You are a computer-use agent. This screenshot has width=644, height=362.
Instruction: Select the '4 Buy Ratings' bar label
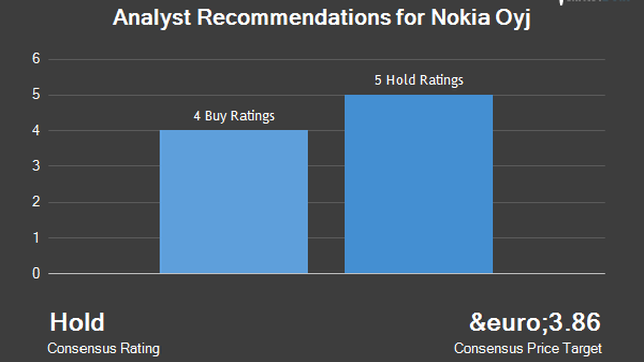(x=234, y=116)
